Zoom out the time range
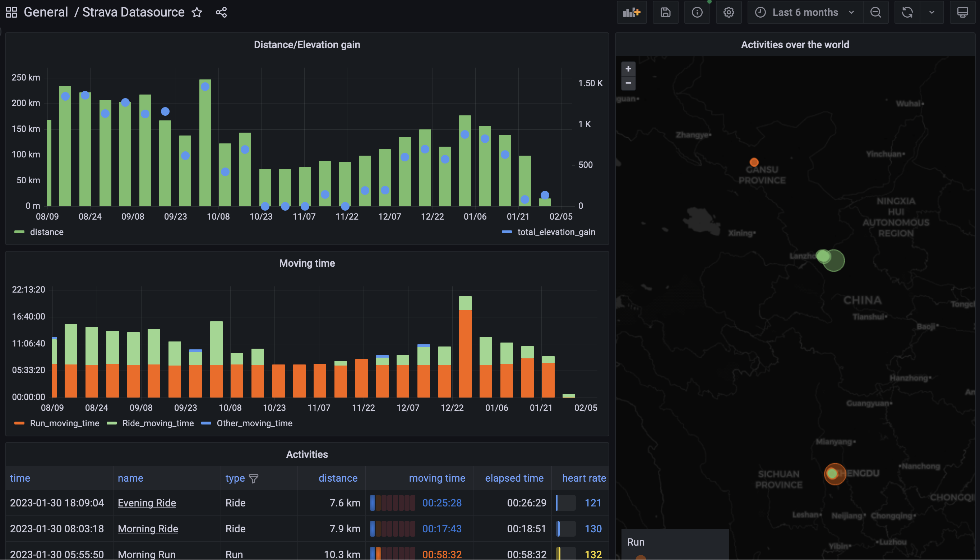This screenshot has width=980, height=560. coord(875,12)
